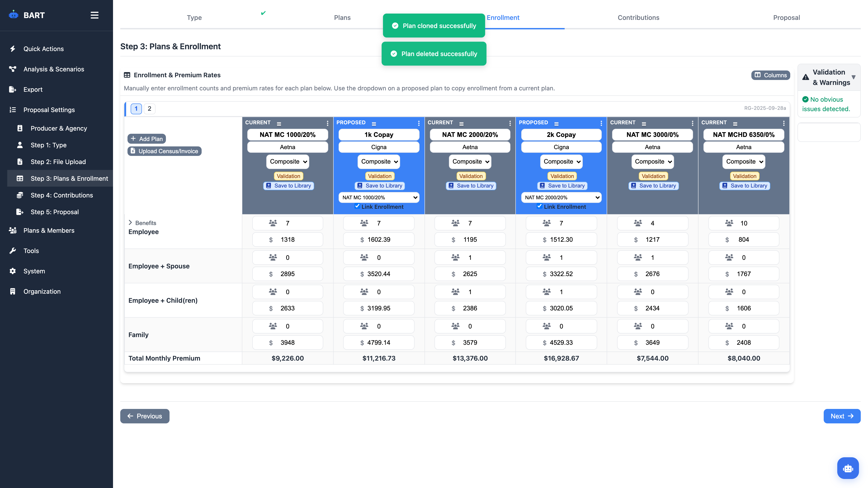868x488 pixels.
Task: Open the chatbot assistant bubble
Action: [x=848, y=468]
